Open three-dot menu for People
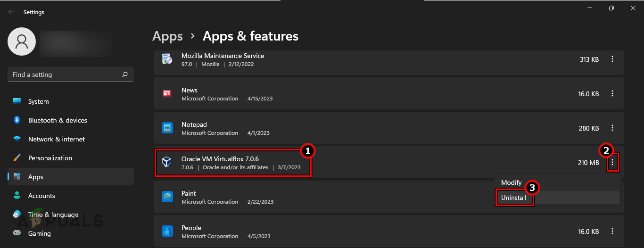This screenshot has height=248, width=644. 612,231
